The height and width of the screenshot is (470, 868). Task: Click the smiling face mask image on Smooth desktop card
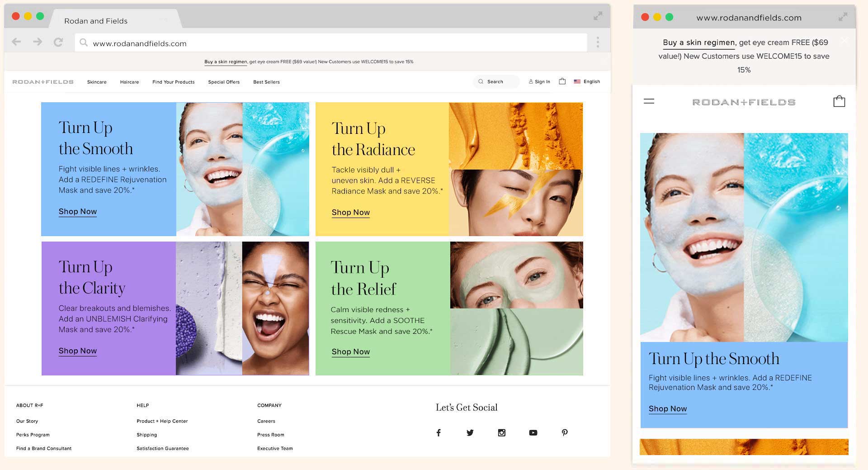click(x=209, y=169)
